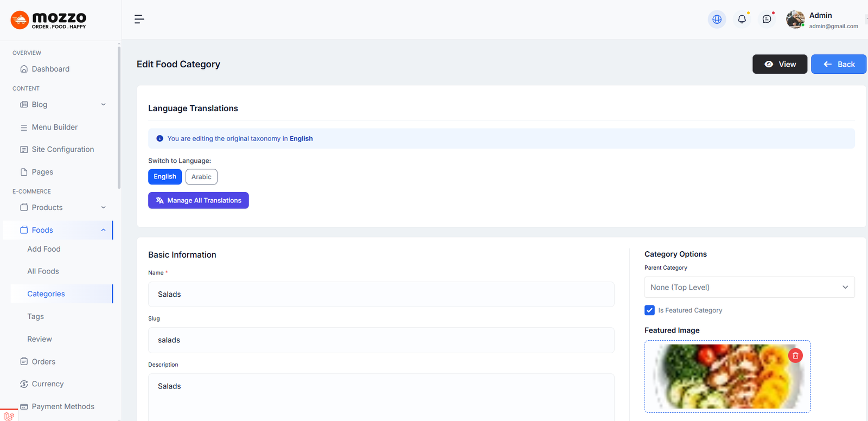Uncheck the Is Featured Category checkbox
868x421 pixels.
click(x=649, y=310)
